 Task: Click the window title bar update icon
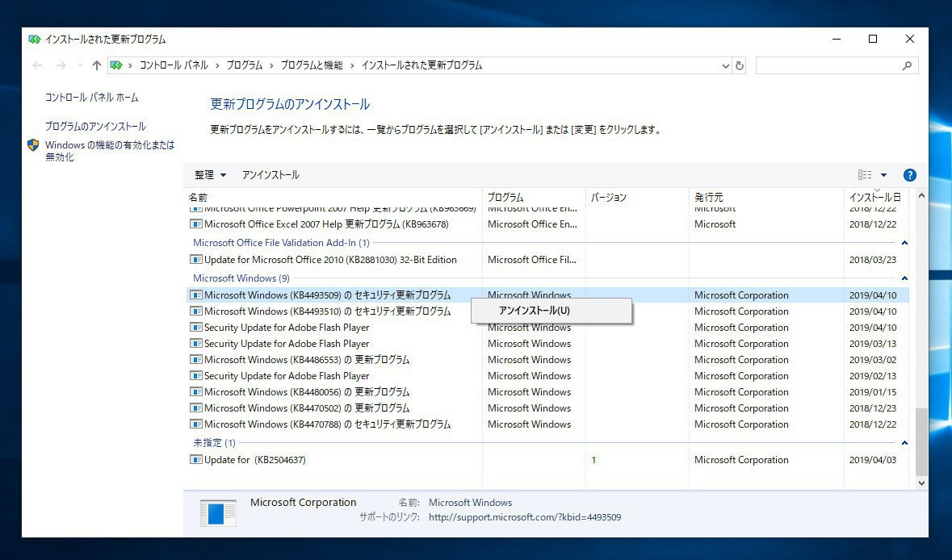coord(35,39)
